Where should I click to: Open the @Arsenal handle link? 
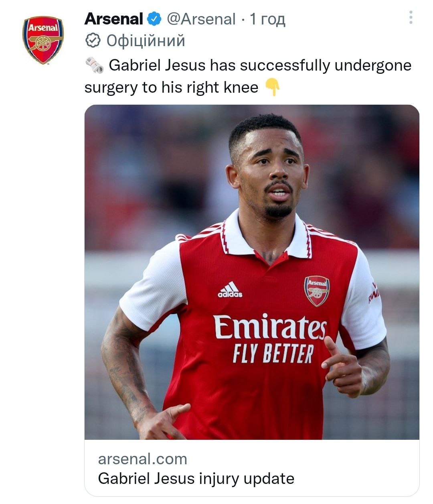click(201, 19)
